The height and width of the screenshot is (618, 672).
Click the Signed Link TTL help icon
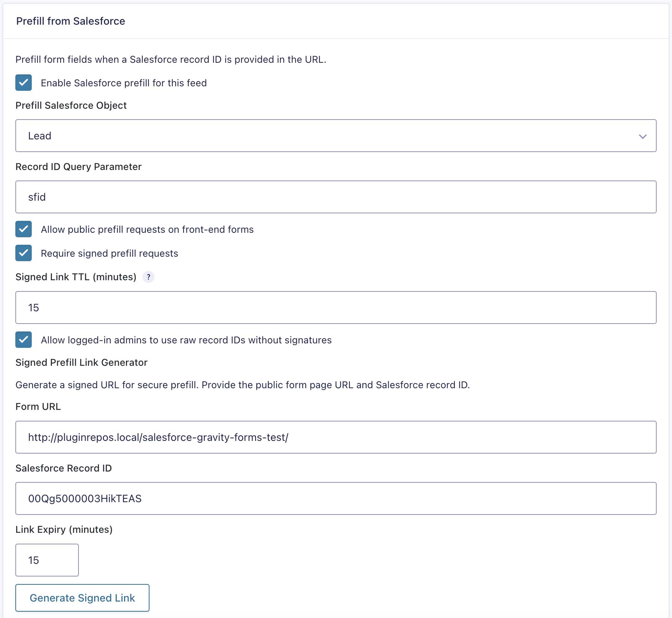148,277
